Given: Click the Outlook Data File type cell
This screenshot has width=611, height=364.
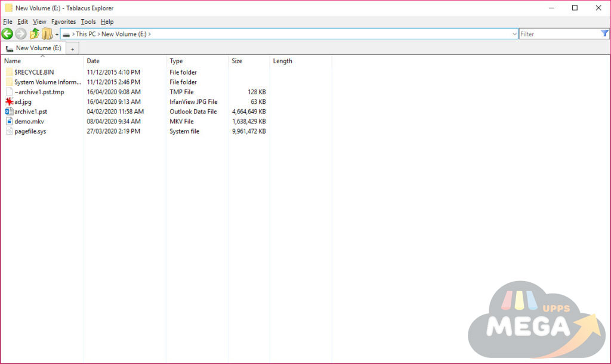Looking at the screenshot, I should coord(193,112).
